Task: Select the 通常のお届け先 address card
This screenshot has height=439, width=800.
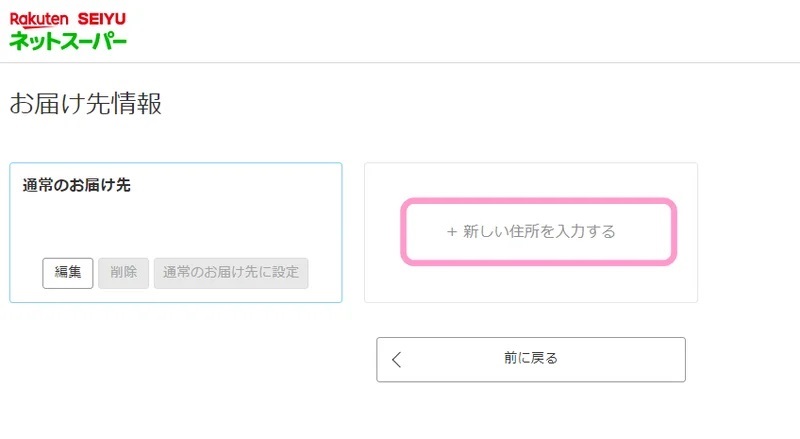Action: click(176, 233)
